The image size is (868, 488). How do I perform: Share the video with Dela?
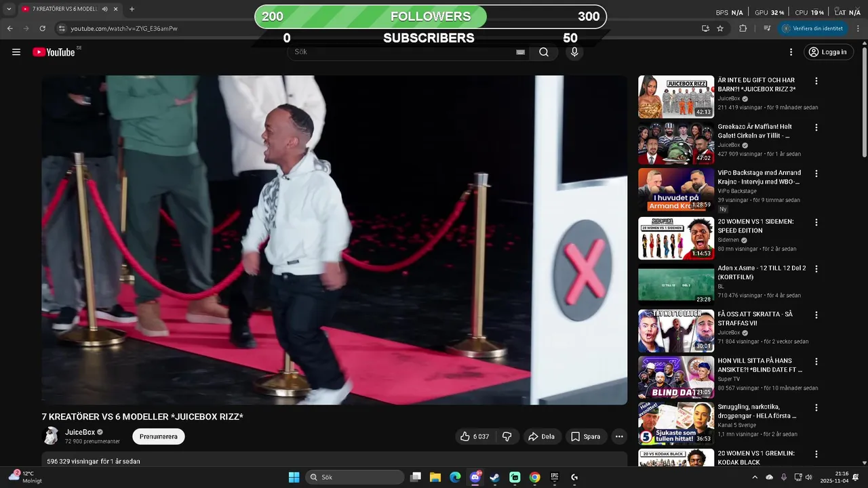pyautogui.click(x=542, y=436)
